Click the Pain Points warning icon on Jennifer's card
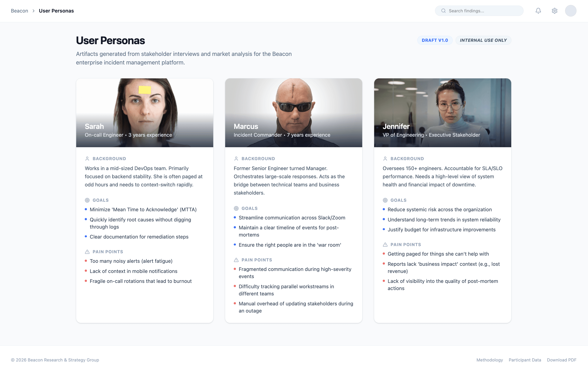588x374 pixels. click(x=385, y=244)
